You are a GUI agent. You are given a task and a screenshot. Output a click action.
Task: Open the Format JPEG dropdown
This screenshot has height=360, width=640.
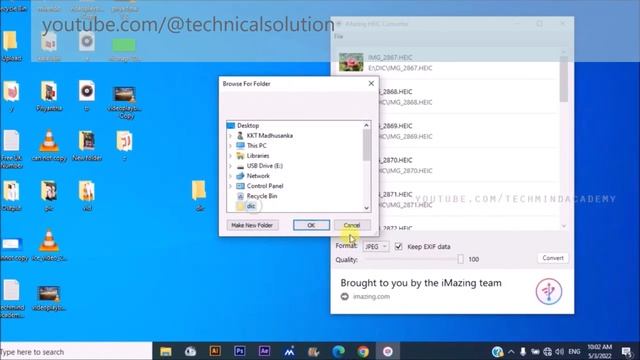pos(376,247)
